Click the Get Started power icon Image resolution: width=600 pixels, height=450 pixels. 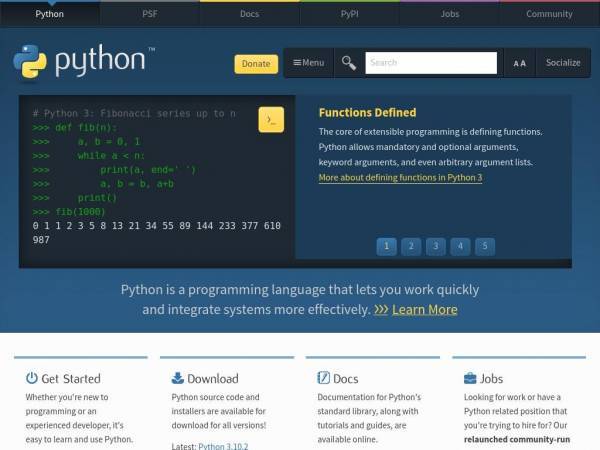coord(32,378)
